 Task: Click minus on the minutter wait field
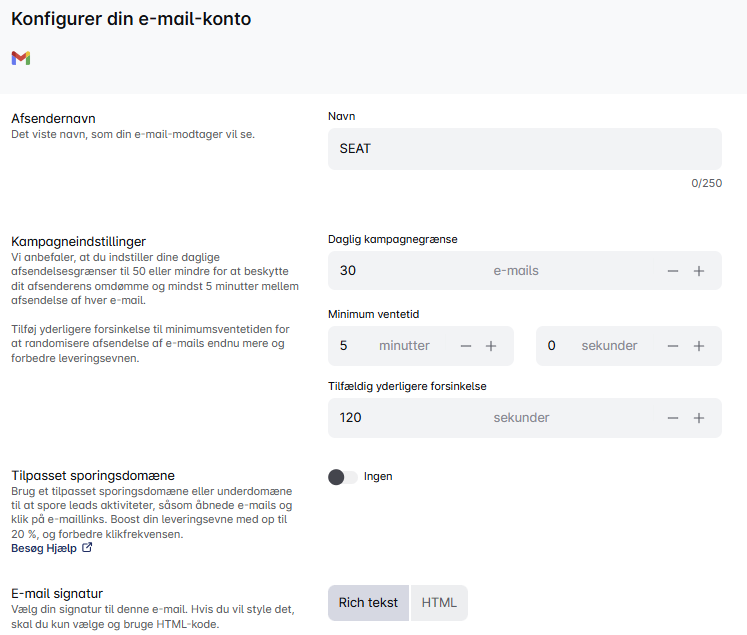pyautogui.click(x=466, y=346)
